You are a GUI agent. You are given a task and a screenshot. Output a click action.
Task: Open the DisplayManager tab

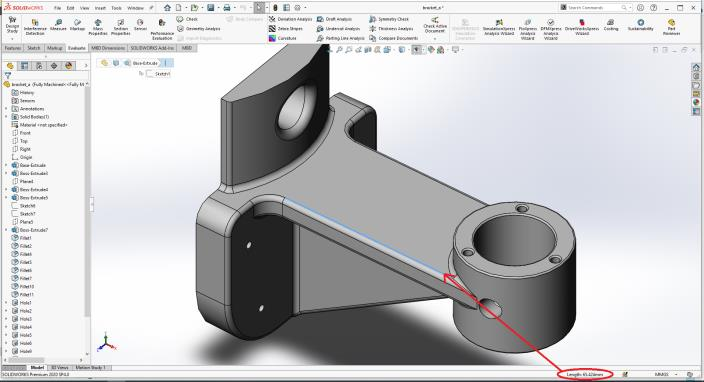point(68,66)
